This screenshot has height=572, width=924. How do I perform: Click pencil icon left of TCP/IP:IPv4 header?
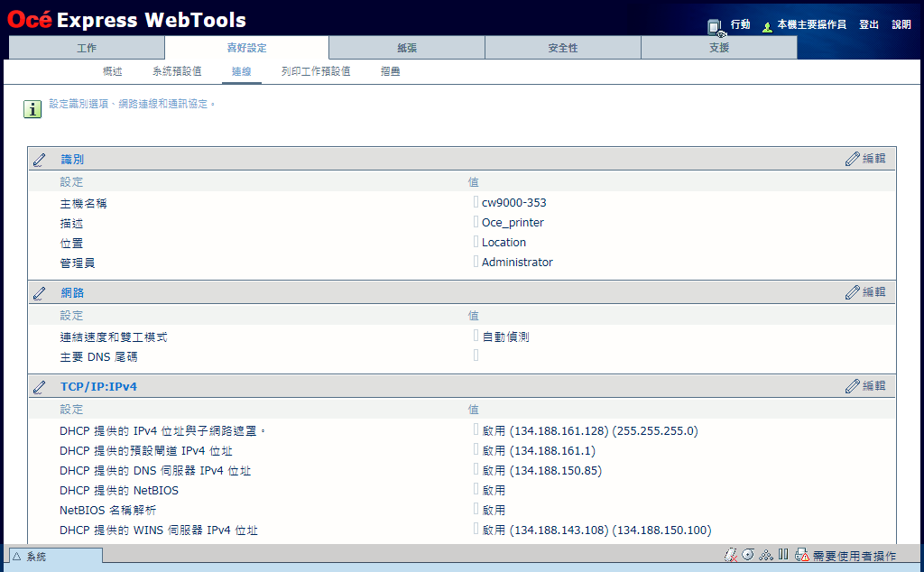(x=40, y=387)
